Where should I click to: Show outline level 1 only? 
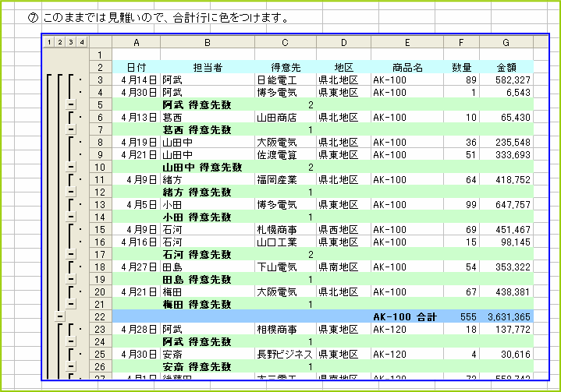click(x=49, y=42)
